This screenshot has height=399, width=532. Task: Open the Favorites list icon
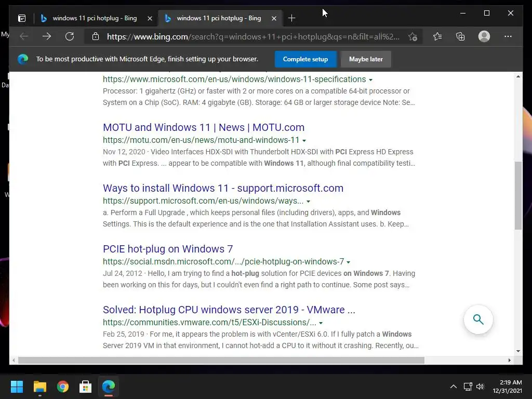click(437, 36)
